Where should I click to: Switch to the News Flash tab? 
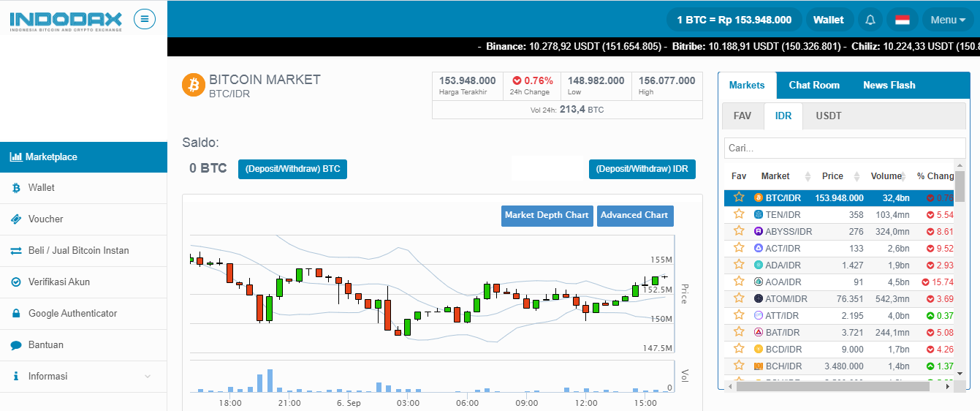889,86
